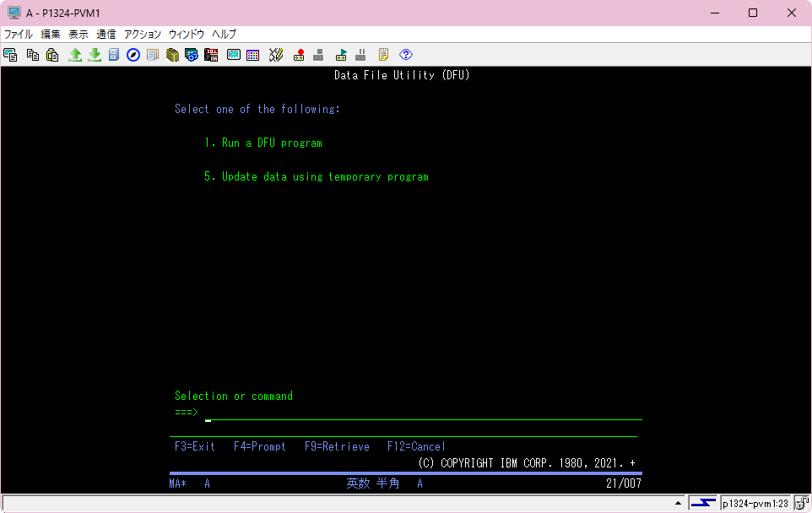Expand the status bar up arrow
The image size is (812, 513).
(678, 503)
